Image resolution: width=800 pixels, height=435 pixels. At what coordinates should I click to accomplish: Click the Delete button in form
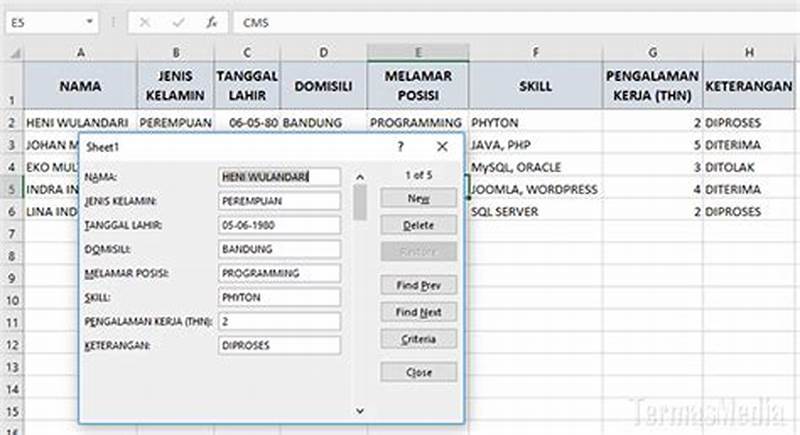(x=418, y=225)
